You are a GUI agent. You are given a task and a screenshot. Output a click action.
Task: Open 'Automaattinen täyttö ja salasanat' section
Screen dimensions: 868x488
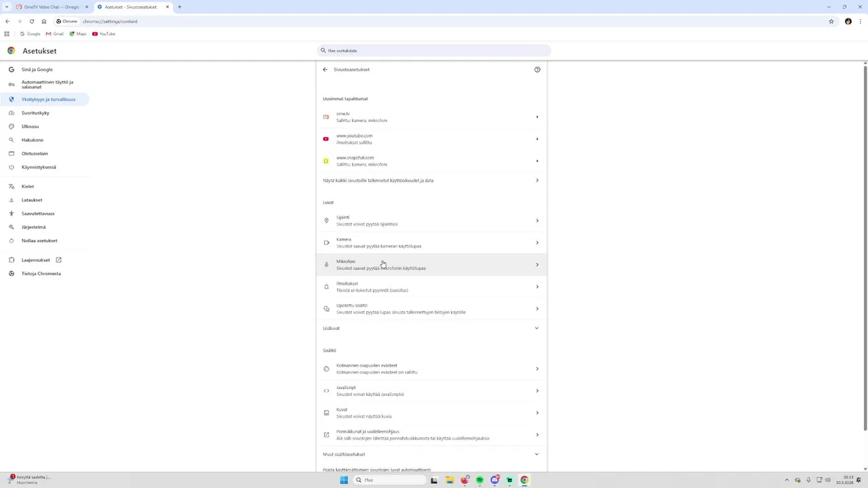[x=45, y=84]
